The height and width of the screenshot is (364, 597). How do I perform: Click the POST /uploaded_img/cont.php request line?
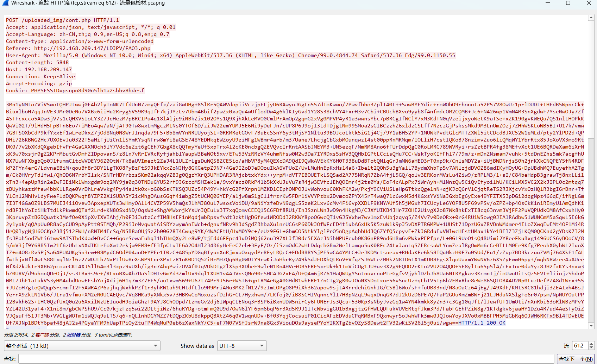point(62,20)
